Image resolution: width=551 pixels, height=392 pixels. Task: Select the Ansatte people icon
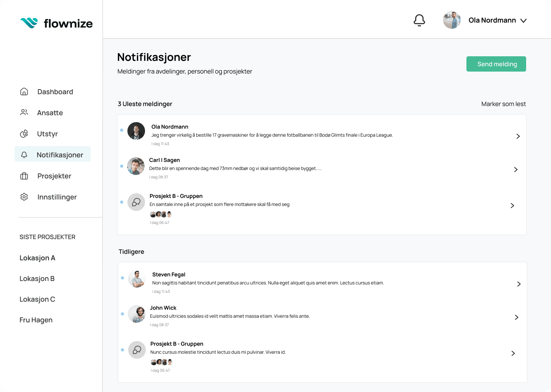(x=24, y=113)
